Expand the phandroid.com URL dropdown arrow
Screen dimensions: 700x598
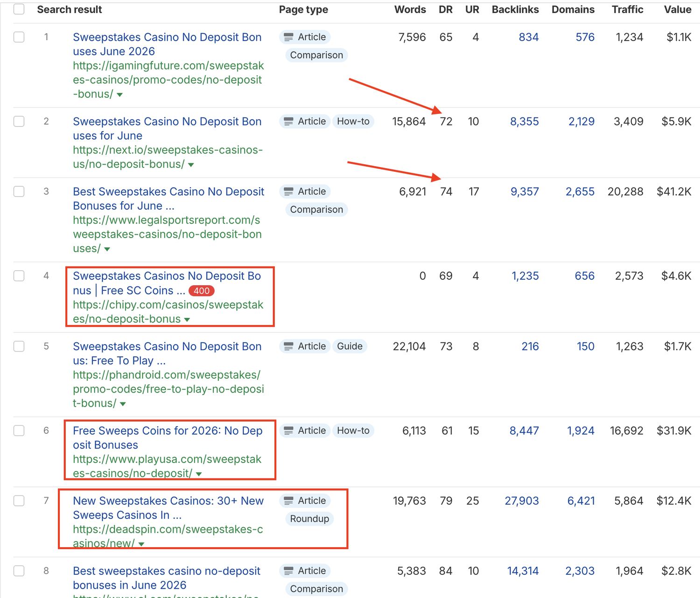[x=123, y=404]
